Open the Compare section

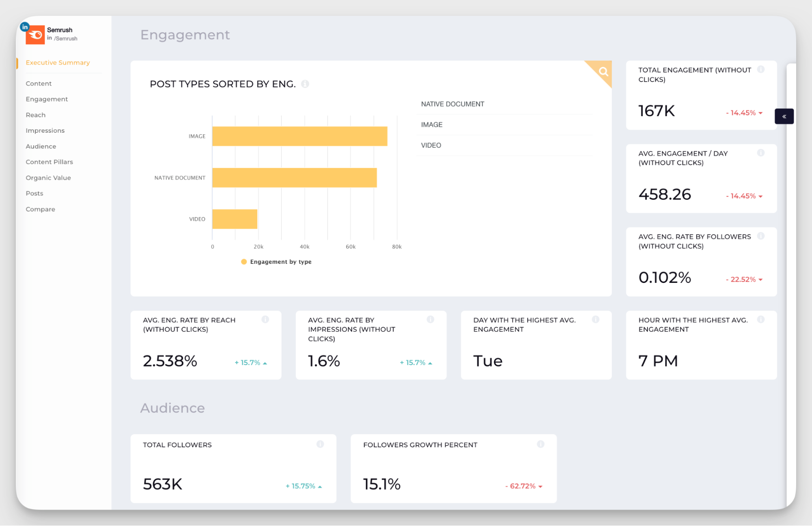click(40, 209)
